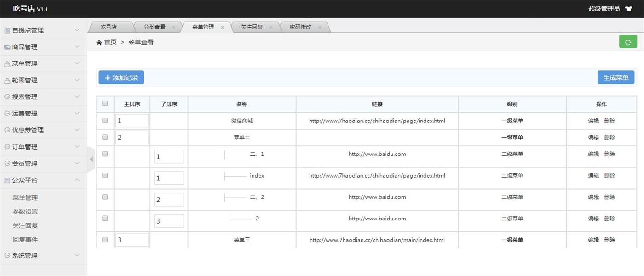Switch to the 吃号店 tab
This screenshot has height=276, width=644.
pyautogui.click(x=109, y=27)
